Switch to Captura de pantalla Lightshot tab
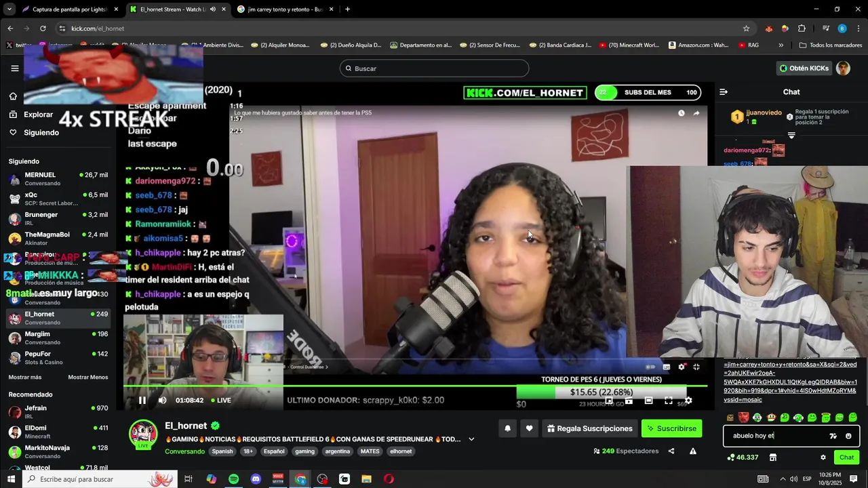 [70, 9]
